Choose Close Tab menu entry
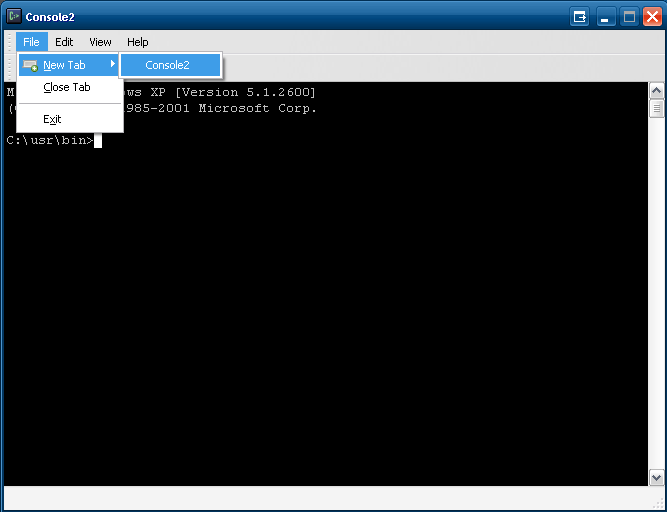The width and height of the screenshot is (667, 512). point(68,87)
